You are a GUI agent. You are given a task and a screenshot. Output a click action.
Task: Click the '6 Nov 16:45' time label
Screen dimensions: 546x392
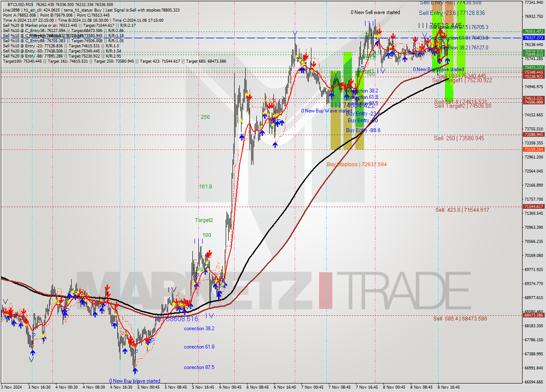(x=285, y=387)
